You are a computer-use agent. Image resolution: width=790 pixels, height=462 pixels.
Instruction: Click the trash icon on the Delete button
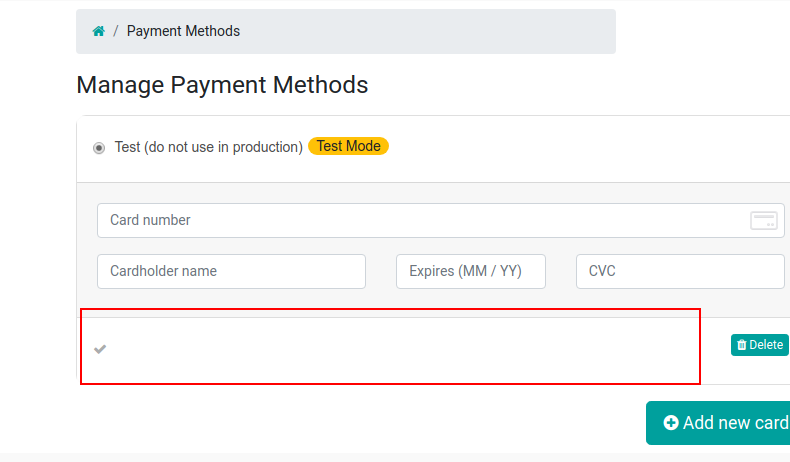741,345
